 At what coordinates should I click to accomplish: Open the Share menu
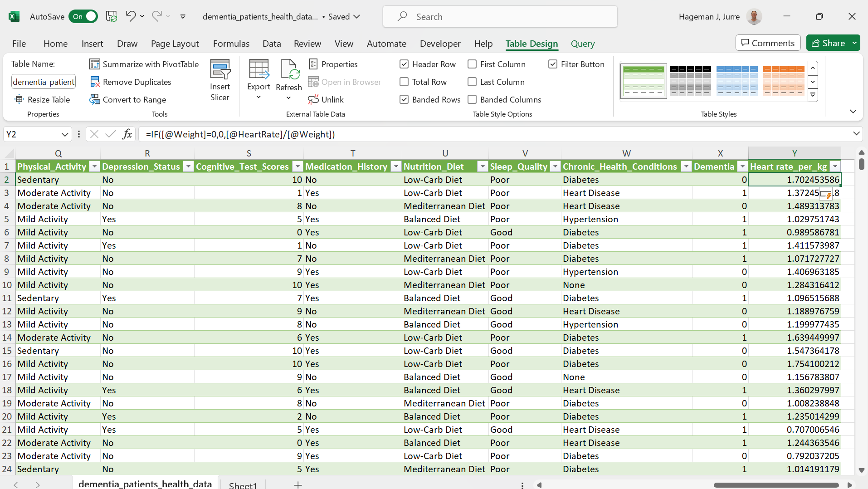pyautogui.click(x=833, y=43)
